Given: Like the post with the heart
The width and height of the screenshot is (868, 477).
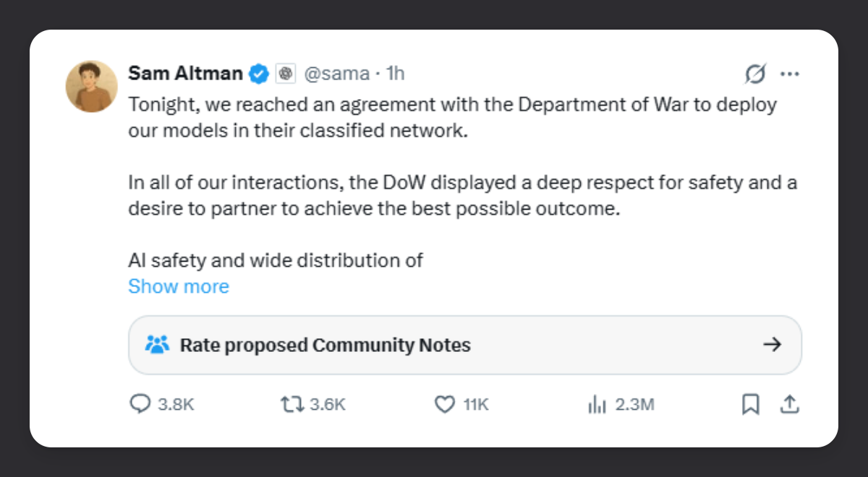Looking at the screenshot, I should point(444,405).
